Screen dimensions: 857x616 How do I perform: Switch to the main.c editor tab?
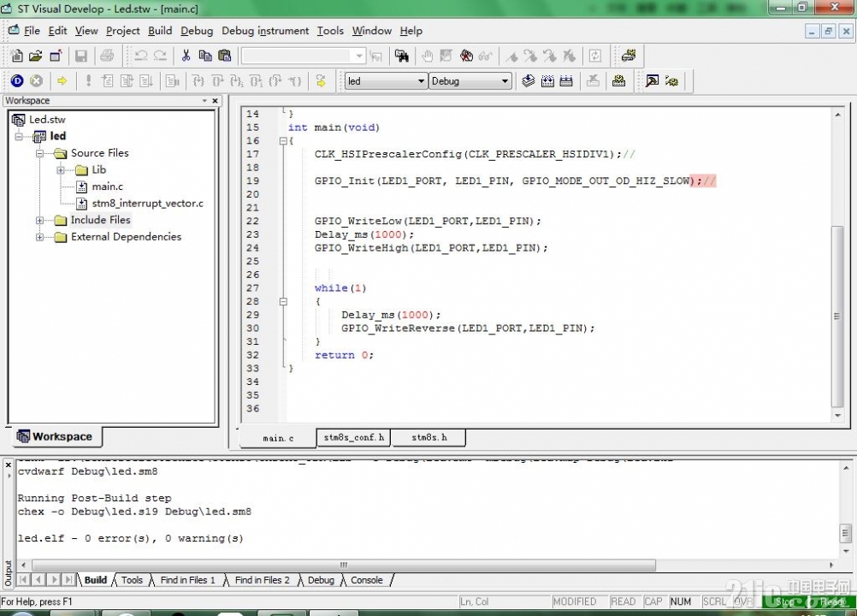point(278,438)
